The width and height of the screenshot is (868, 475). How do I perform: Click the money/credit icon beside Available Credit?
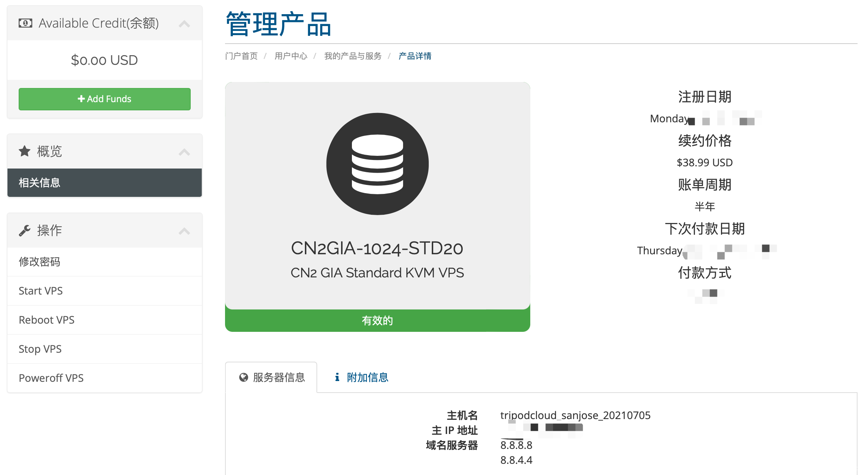point(25,23)
